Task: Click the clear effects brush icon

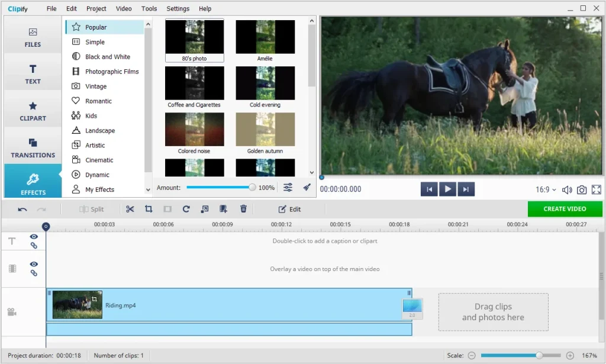Action: 307,188
